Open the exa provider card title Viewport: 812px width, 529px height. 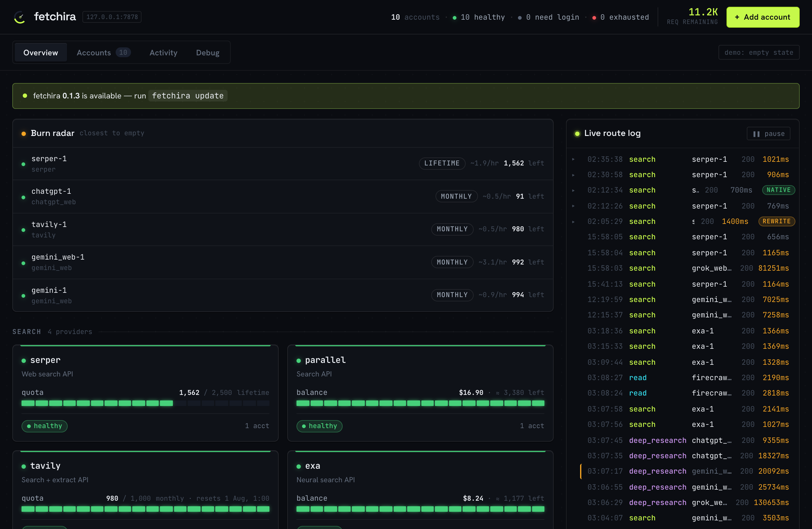point(312,466)
